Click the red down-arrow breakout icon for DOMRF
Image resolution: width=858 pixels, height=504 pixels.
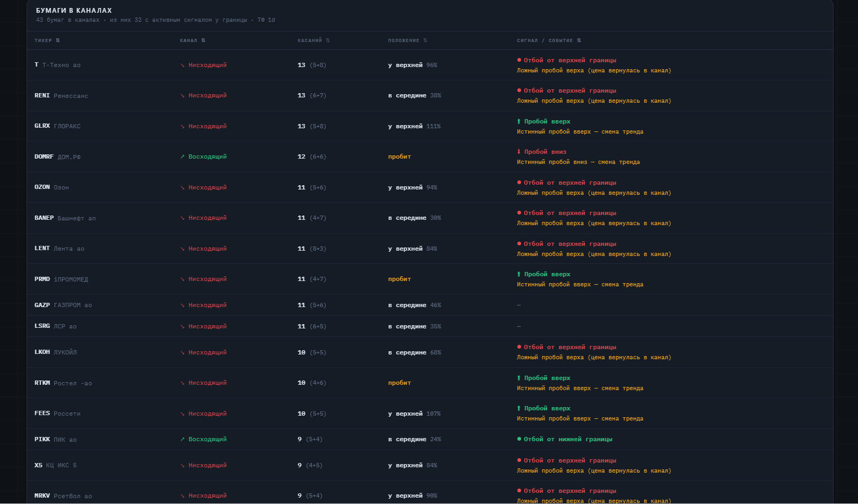point(519,152)
